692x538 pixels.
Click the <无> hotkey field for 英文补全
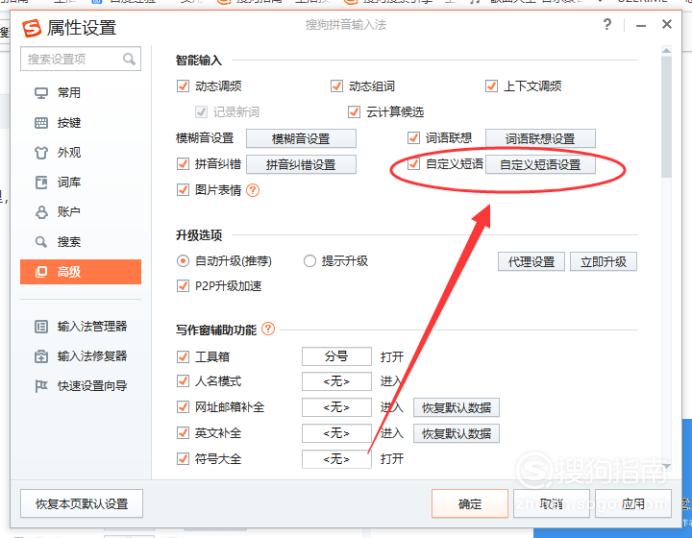(x=337, y=433)
